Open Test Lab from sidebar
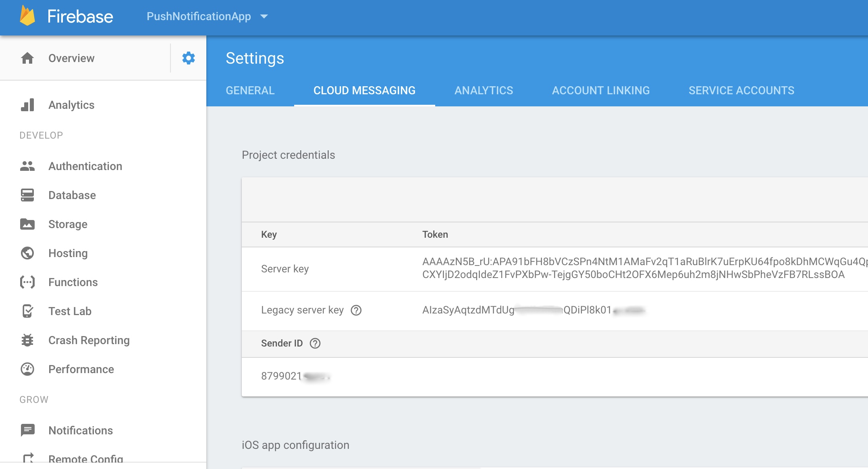The width and height of the screenshot is (868, 469). pyautogui.click(x=70, y=311)
